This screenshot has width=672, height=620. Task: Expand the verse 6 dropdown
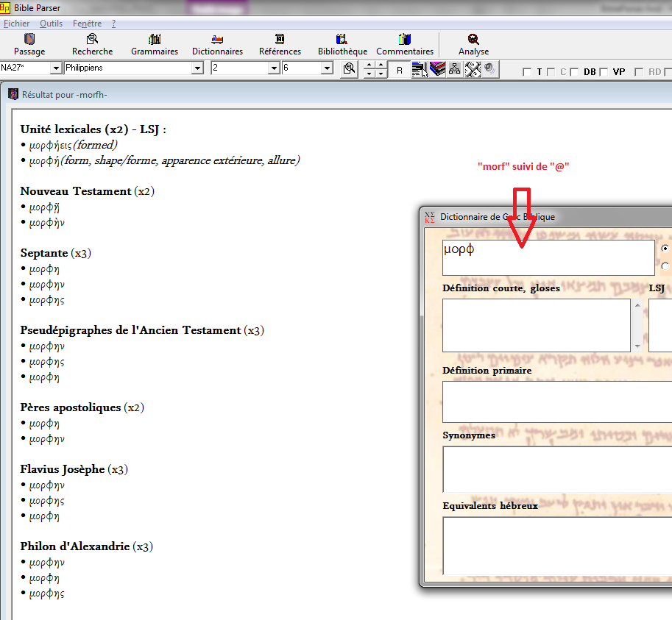coord(327,68)
